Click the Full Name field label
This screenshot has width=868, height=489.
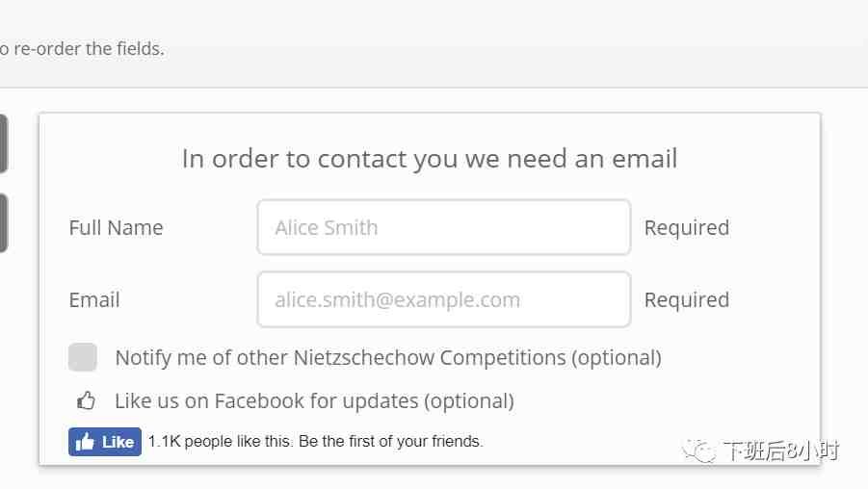[x=116, y=227]
